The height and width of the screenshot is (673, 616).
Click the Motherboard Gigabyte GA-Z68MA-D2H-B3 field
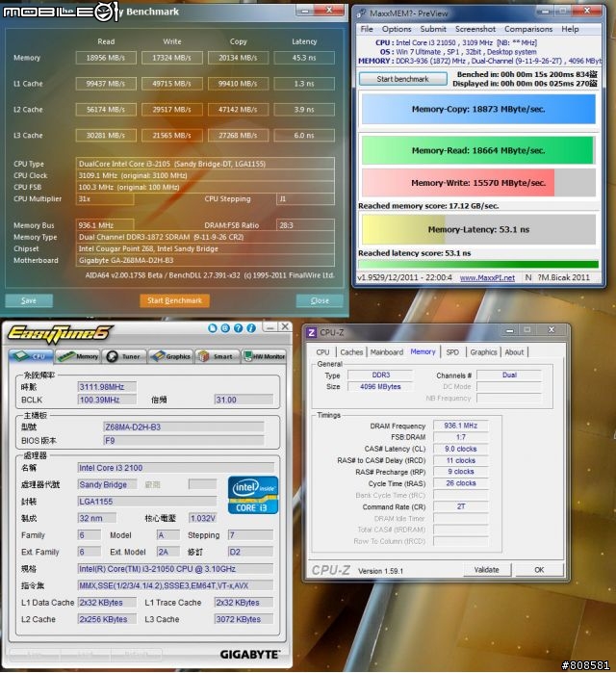click(x=205, y=260)
